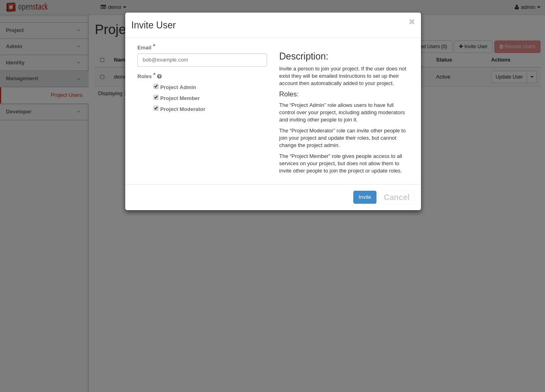Click the red Revoke Users button
The image size is (545, 392).
coord(517,47)
